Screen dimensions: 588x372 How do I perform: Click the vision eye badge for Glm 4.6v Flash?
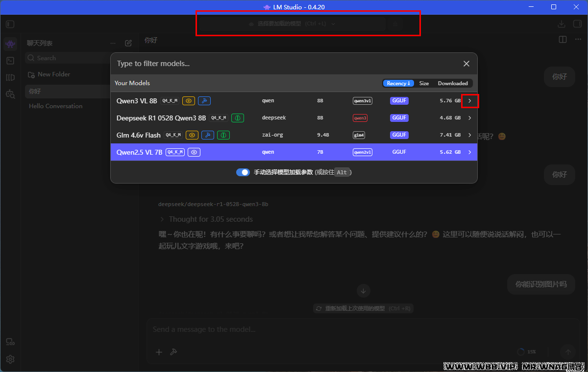193,135
